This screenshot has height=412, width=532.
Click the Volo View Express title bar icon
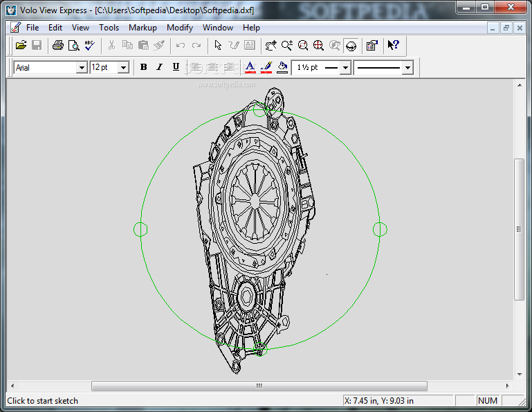(x=11, y=10)
